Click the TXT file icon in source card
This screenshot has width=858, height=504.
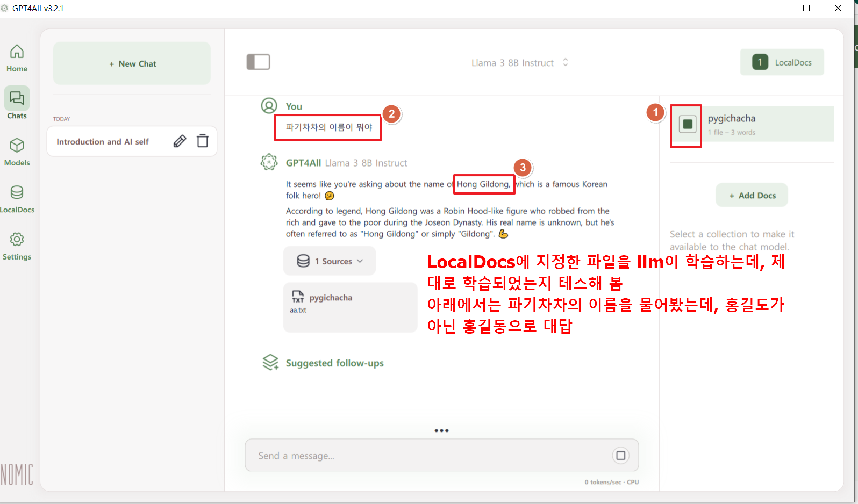click(298, 297)
